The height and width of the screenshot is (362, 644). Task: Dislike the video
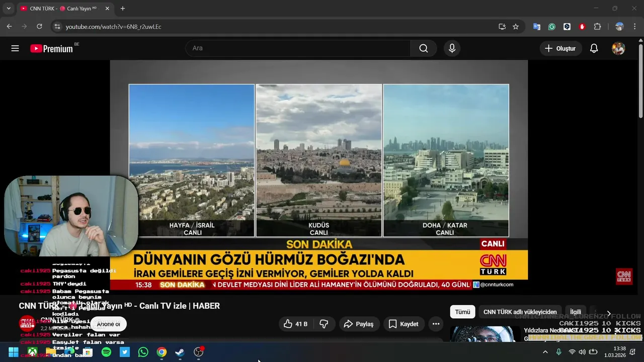[324, 324]
